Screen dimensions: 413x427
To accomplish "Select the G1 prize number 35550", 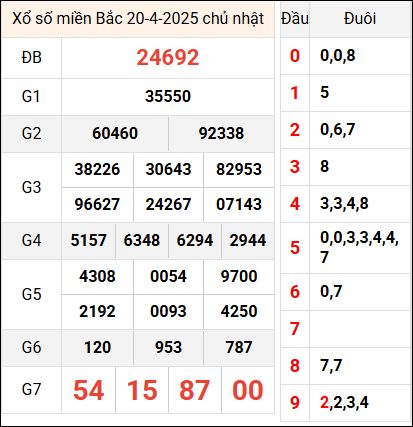I will coord(168,96).
